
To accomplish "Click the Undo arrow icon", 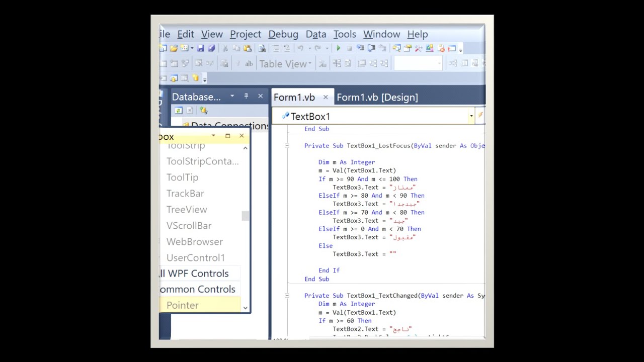I will click(x=300, y=48).
